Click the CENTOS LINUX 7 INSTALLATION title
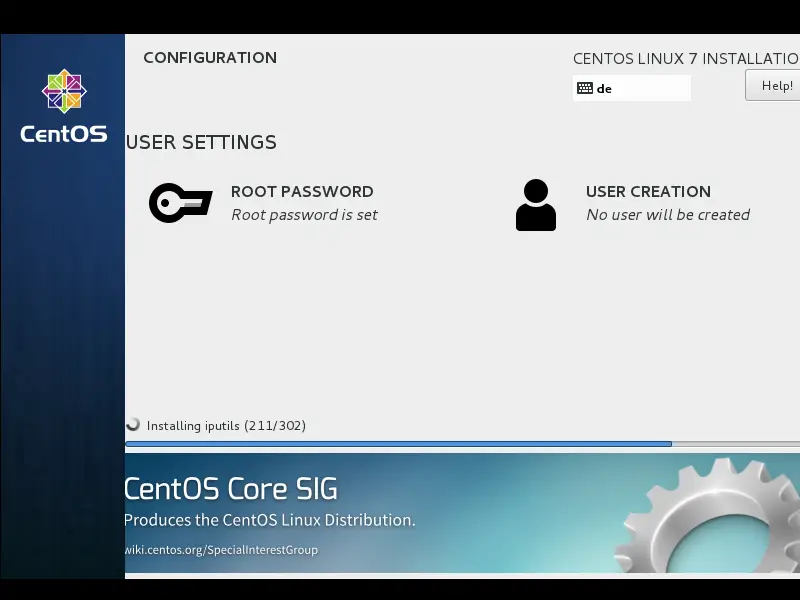Viewport: 800px width, 600px height. point(686,59)
